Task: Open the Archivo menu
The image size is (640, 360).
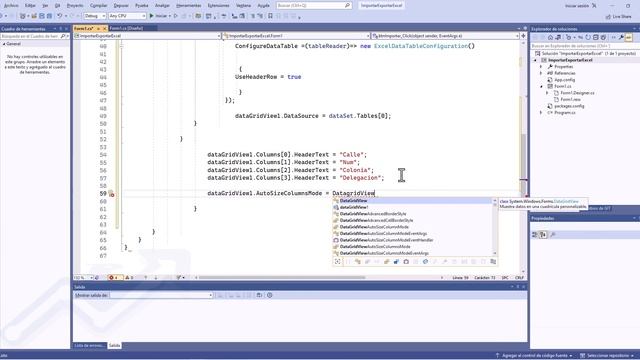Action: (x=11, y=6)
